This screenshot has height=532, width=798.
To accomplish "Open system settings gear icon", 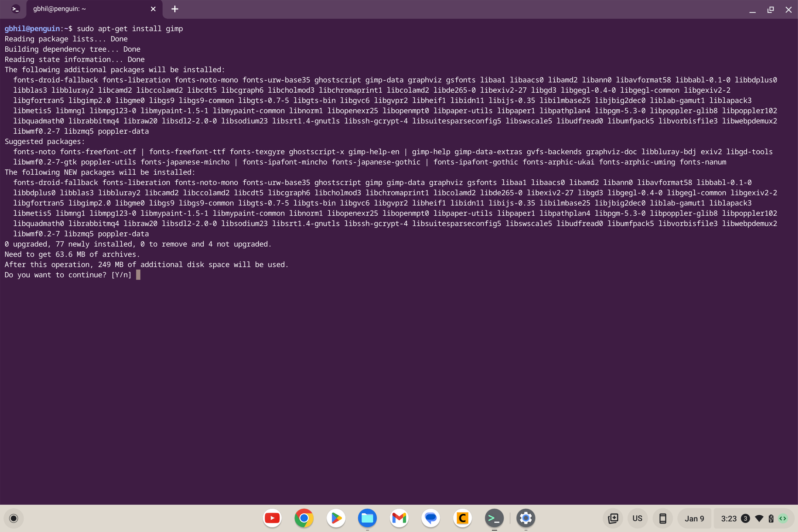I will pyautogui.click(x=526, y=518).
